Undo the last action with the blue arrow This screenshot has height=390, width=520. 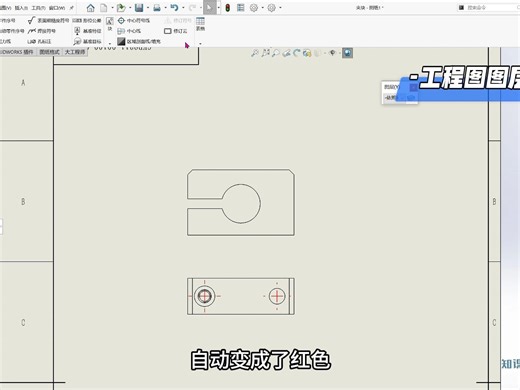pyautogui.click(x=174, y=7)
